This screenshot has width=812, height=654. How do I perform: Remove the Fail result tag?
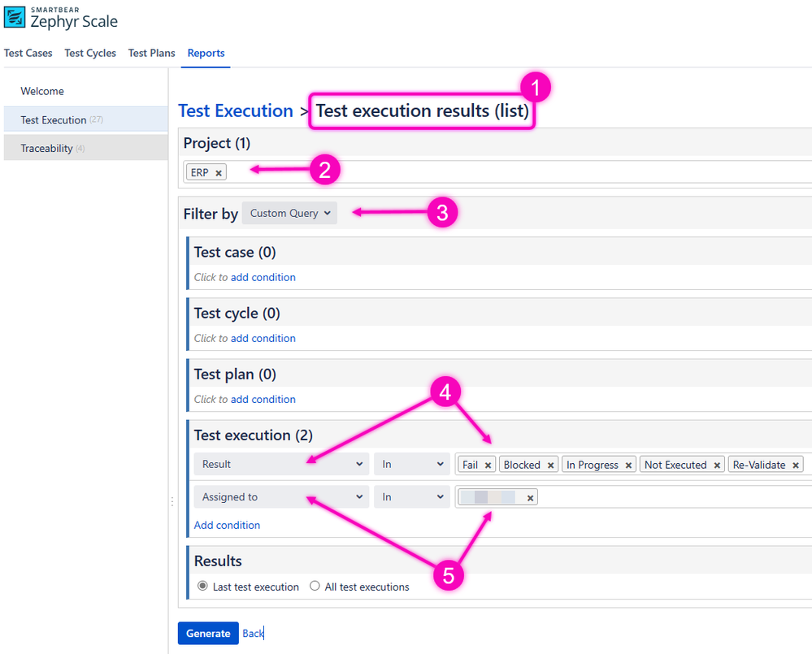tap(489, 466)
